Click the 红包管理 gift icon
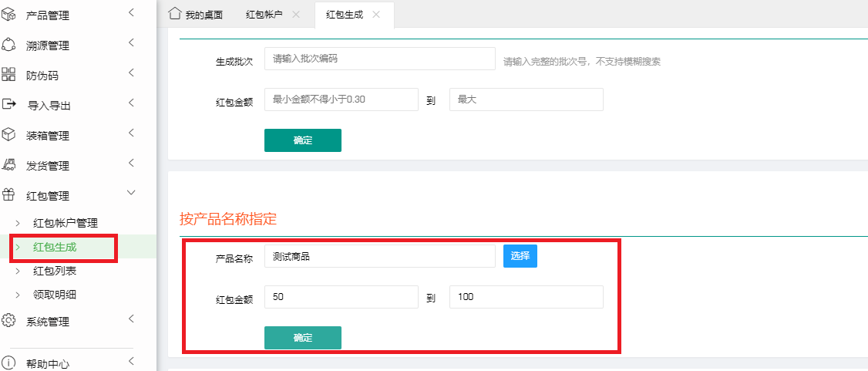The width and height of the screenshot is (868, 371). pyautogui.click(x=9, y=195)
